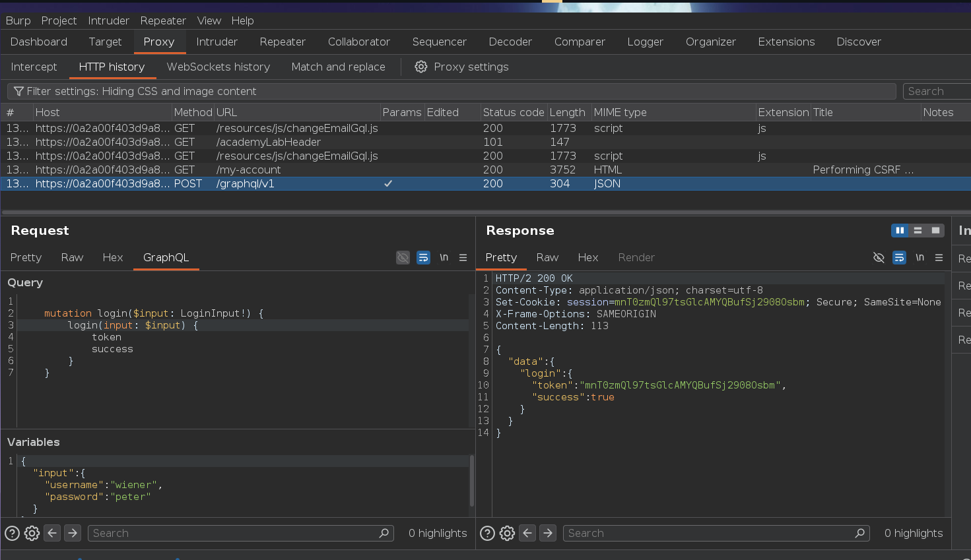Select the /my-account GET history row

485,170
